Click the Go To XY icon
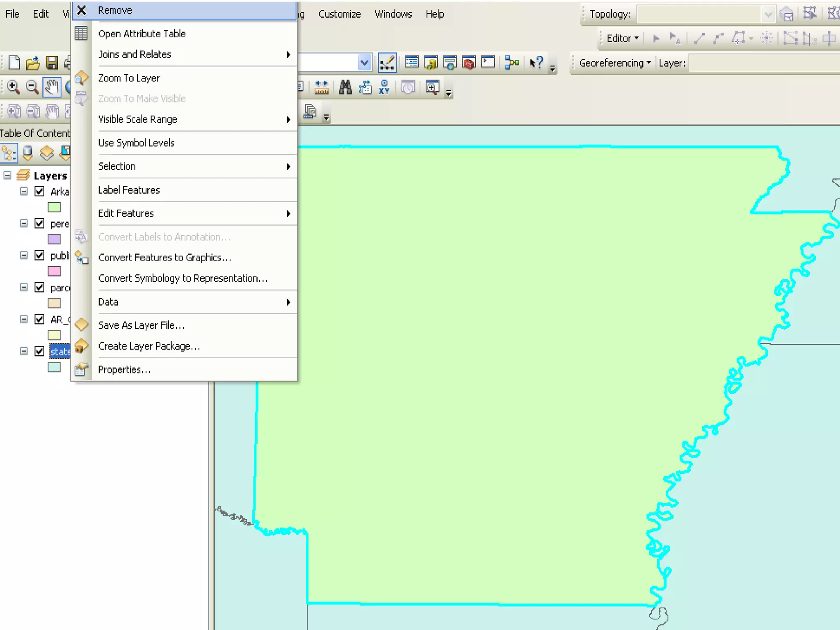Image resolution: width=840 pixels, height=630 pixels. point(384,87)
